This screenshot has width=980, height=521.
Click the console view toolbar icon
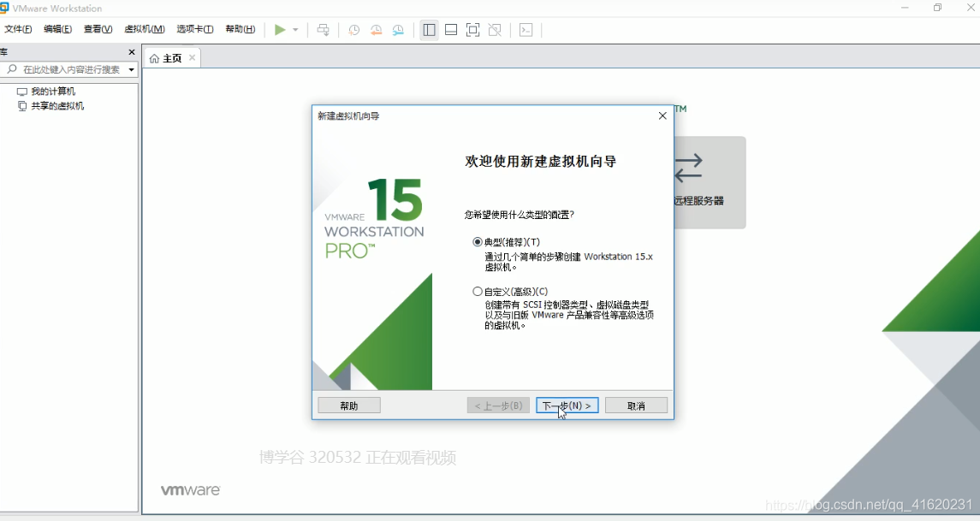526,30
